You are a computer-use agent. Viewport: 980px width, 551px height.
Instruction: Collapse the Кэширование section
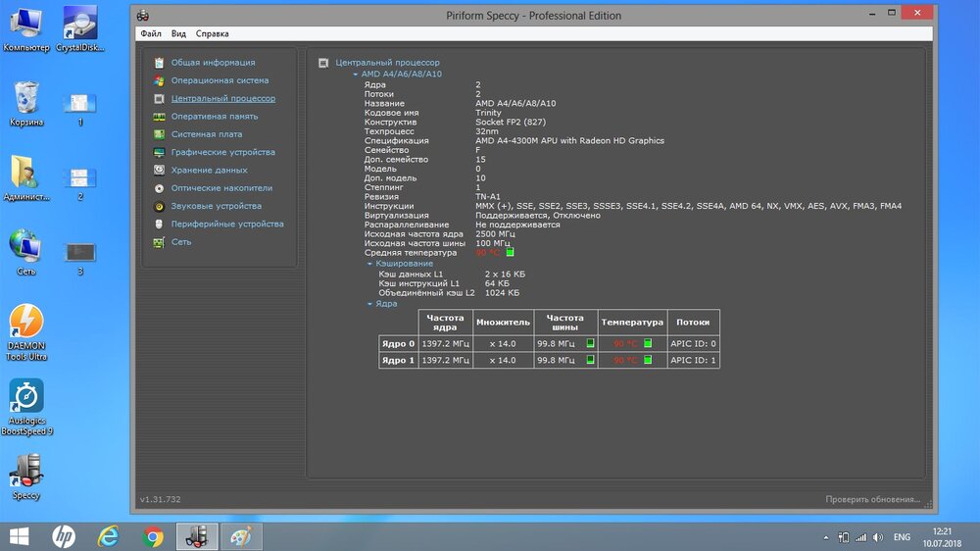[x=370, y=263]
